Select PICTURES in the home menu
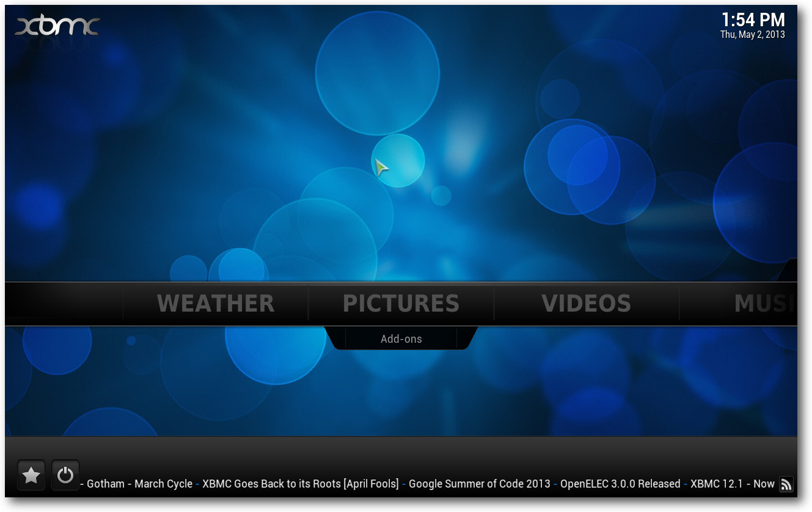The height and width of the screenshot is (512, 812). coord(401,304)
